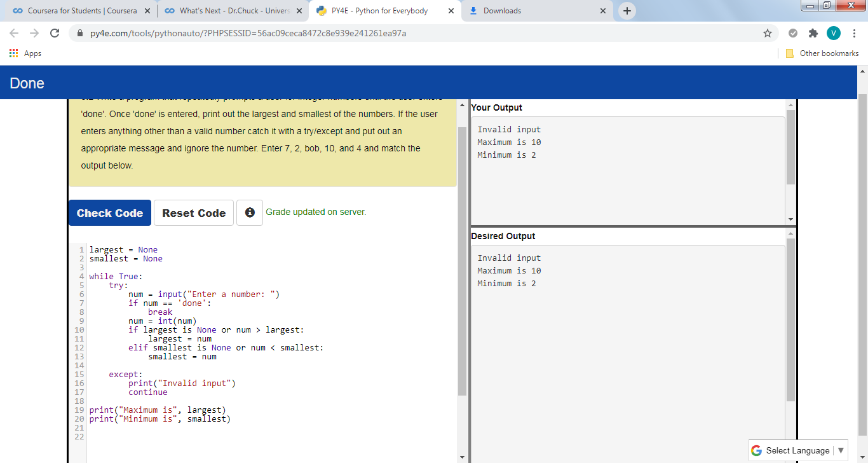Click the print("Minimum is", smallest) line

[160, 418]
